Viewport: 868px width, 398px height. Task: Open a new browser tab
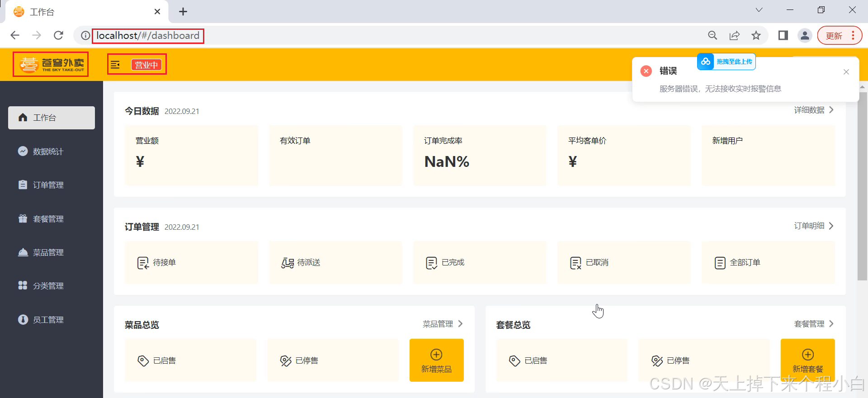click(183, 12)
